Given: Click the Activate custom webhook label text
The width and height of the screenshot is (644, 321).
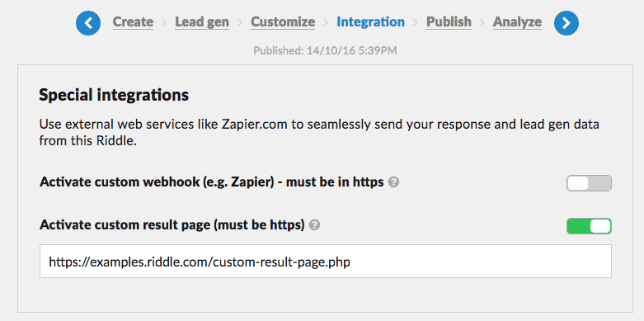Looking at the screenshot, I should [x=212, y=182].
